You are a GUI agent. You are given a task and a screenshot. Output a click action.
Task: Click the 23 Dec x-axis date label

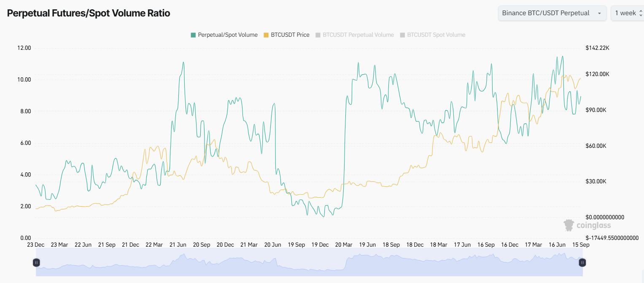tap(36, 245)
